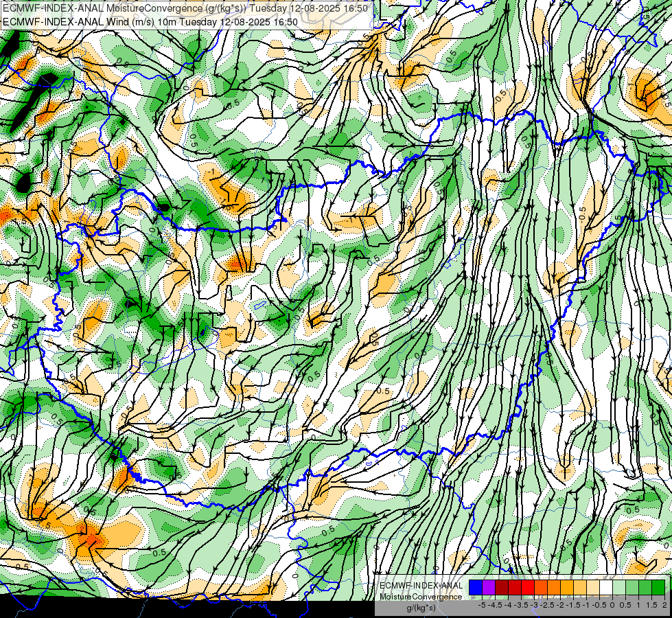Click the legend swatch between -4 and -3.5
Viewport: 672px width, 618px height.
[x=515, y=587]
